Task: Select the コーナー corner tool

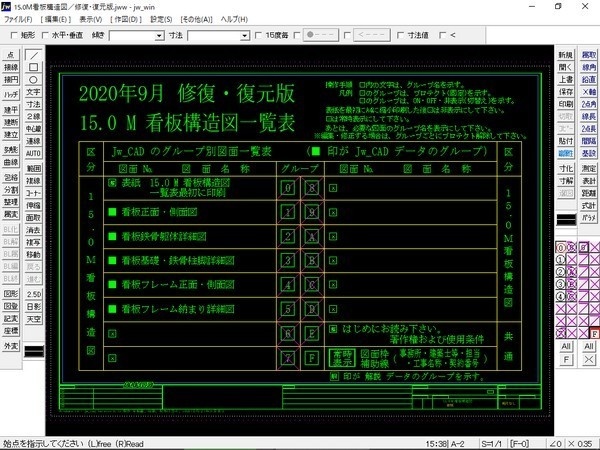Action: point(33,193)
